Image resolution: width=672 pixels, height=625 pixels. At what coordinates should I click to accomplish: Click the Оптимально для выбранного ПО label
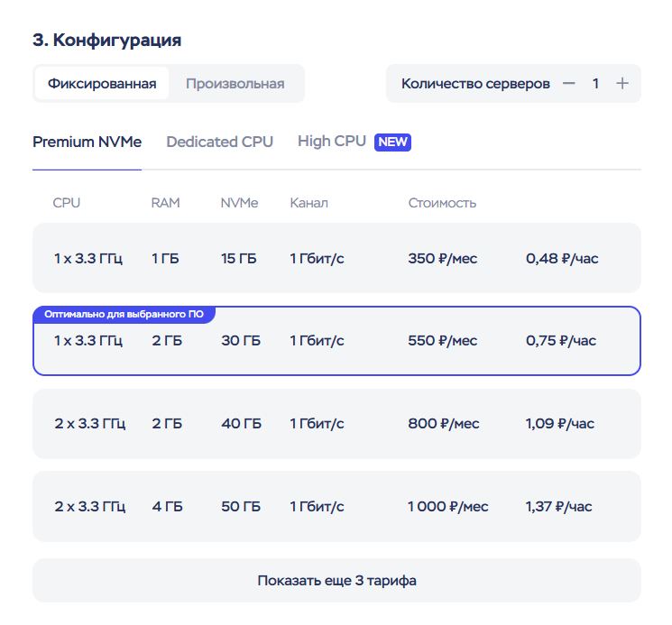pos(124,314)
